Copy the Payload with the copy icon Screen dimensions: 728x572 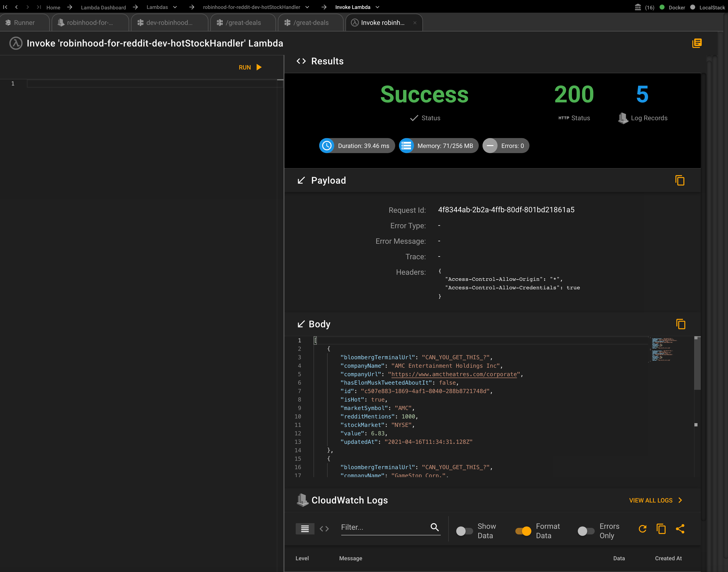pos(680,180)
